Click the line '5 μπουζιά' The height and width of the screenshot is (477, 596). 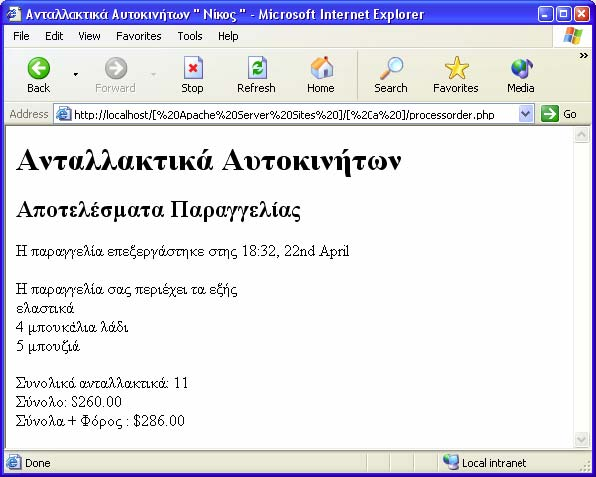(x=48, y=346)
